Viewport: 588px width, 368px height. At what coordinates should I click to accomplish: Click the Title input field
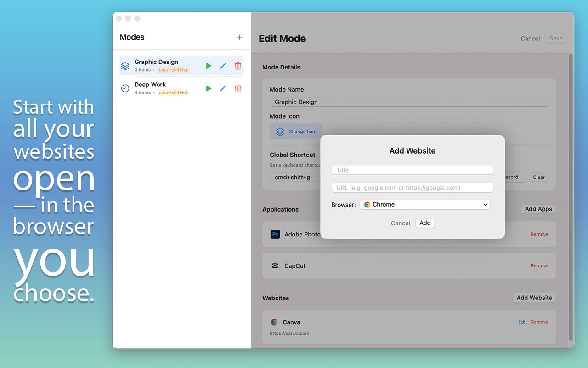(x=412, y=170)
